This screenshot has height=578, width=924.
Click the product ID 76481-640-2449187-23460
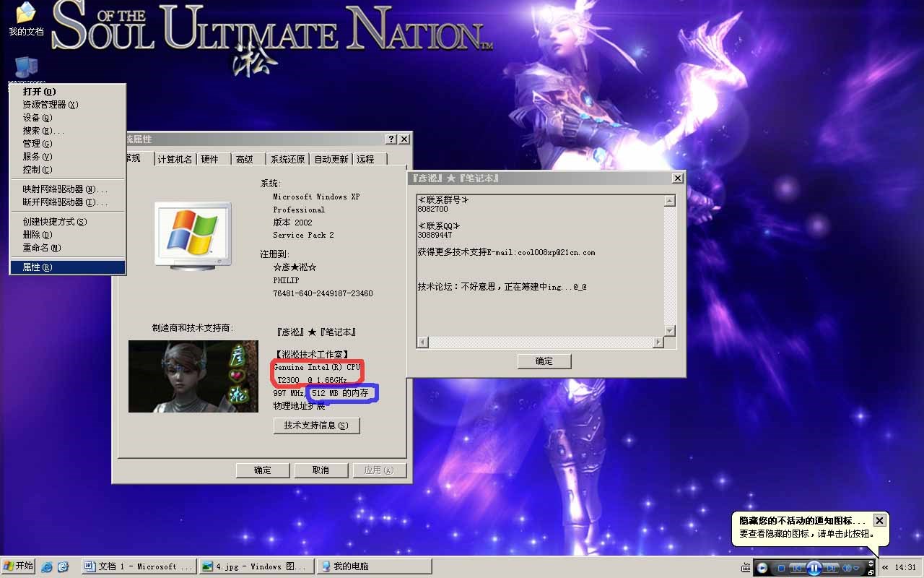pos(323,294)
